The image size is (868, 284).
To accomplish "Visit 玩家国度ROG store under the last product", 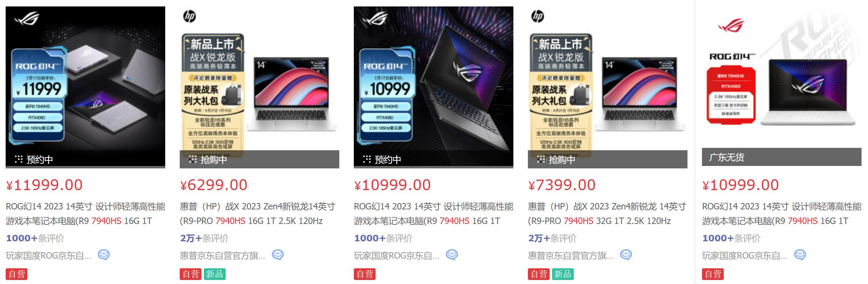I will pyautogui.click(x=745, y=255).
